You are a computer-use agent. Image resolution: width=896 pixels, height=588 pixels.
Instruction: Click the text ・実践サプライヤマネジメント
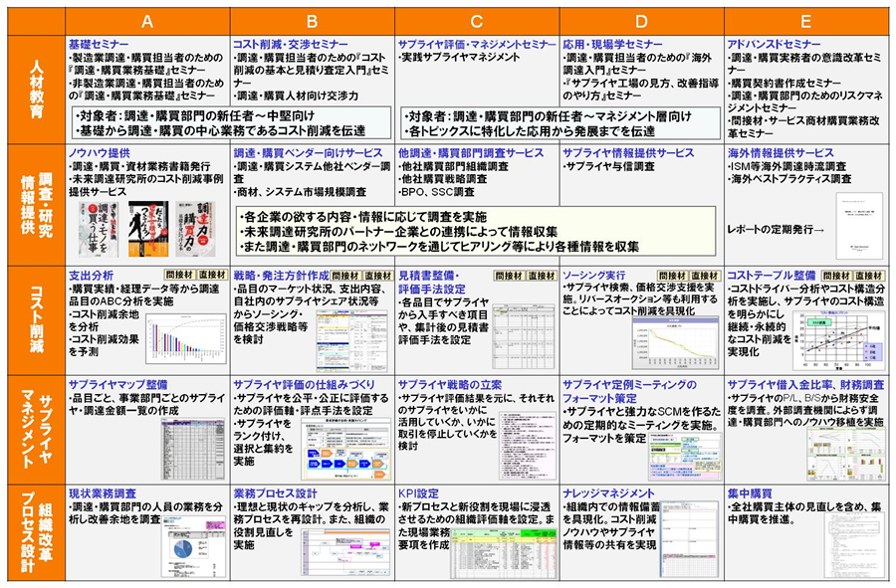coord(459,57)
